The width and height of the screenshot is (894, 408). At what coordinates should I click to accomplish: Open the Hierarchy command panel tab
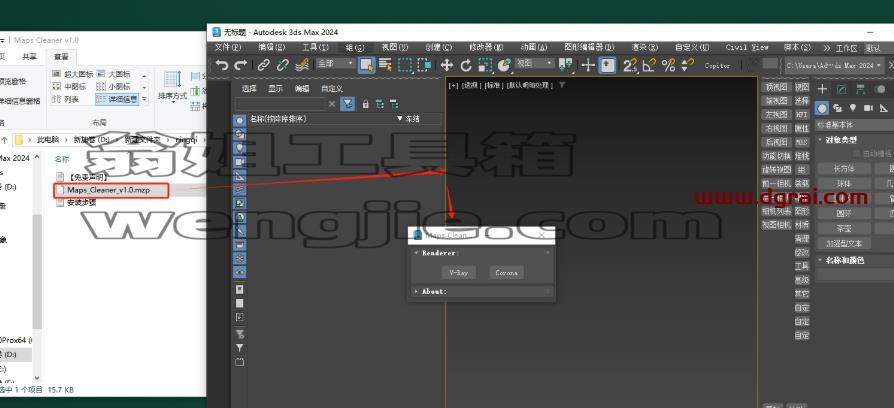point(860,89)
